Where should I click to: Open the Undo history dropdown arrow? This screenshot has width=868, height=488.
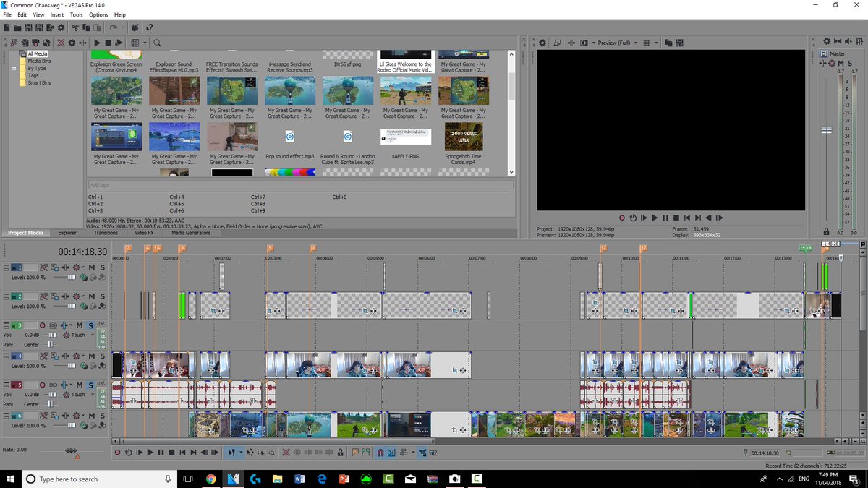click(x=123, y=27)
